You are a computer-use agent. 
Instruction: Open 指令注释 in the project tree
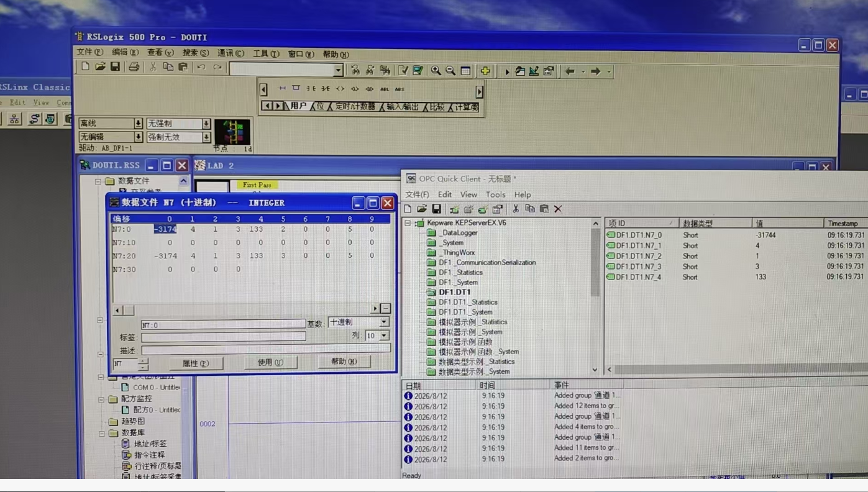click(150, 455)
